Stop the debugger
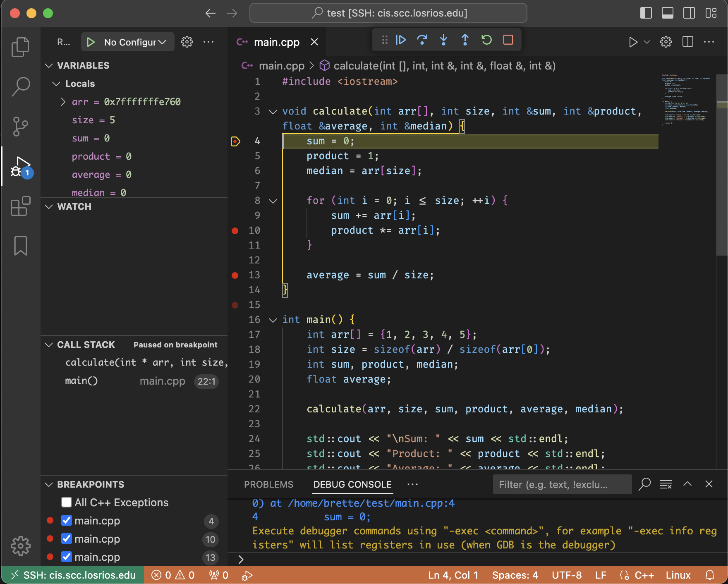 pyautogui.click(x=508, y=40)
